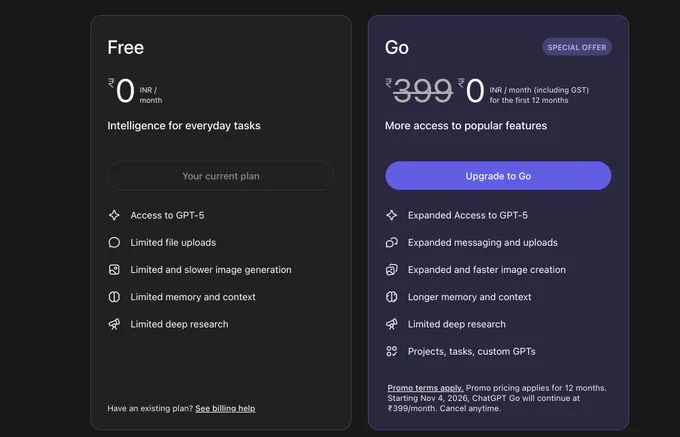Screen dimensions: 680x437
Task: Click the Go plan title
Action: click(x=397, y=48)
